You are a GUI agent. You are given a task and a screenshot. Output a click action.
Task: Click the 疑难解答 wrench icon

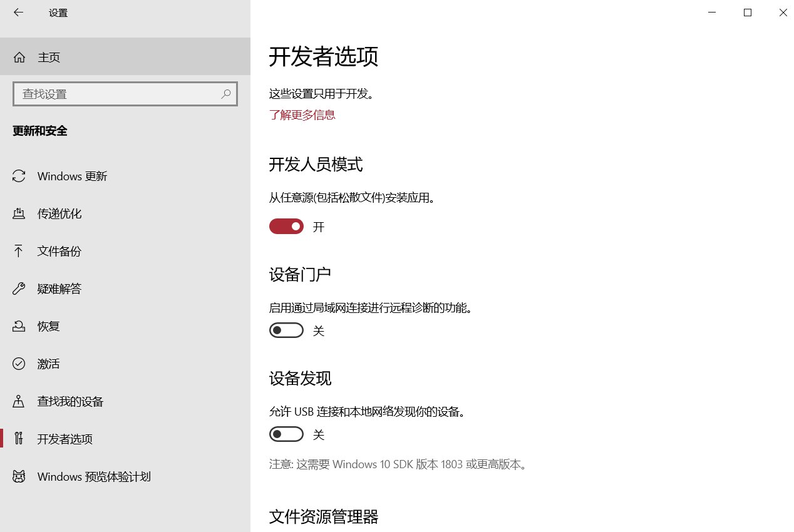tap(19, 289)
